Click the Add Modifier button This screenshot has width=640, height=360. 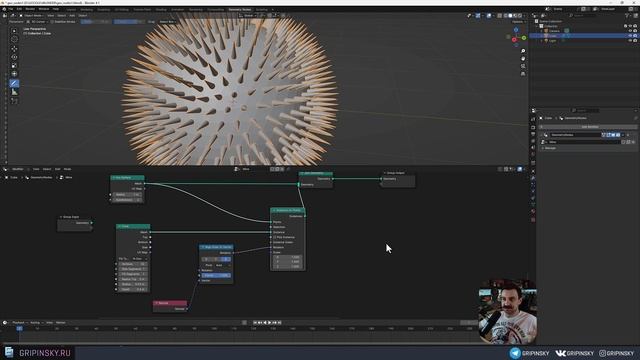pos(588,127)
